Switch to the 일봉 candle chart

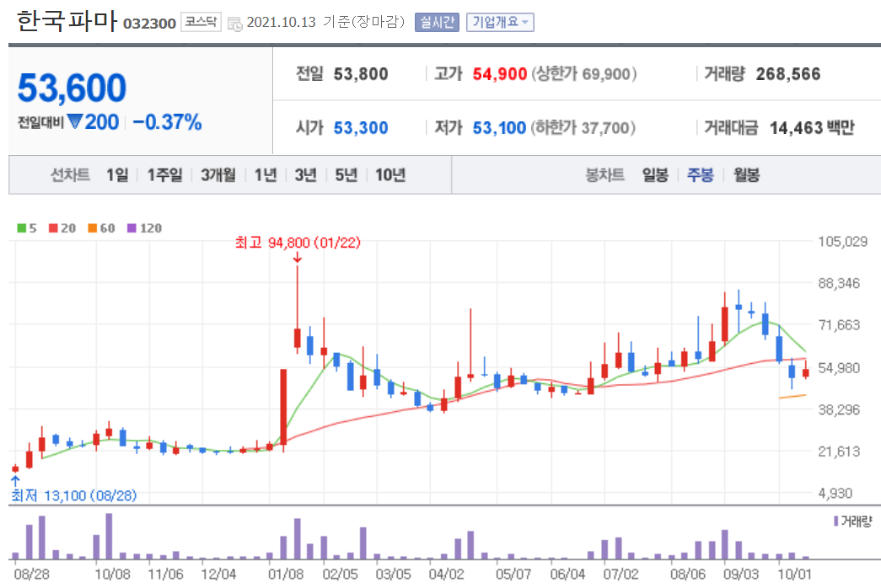click(655, 175)
